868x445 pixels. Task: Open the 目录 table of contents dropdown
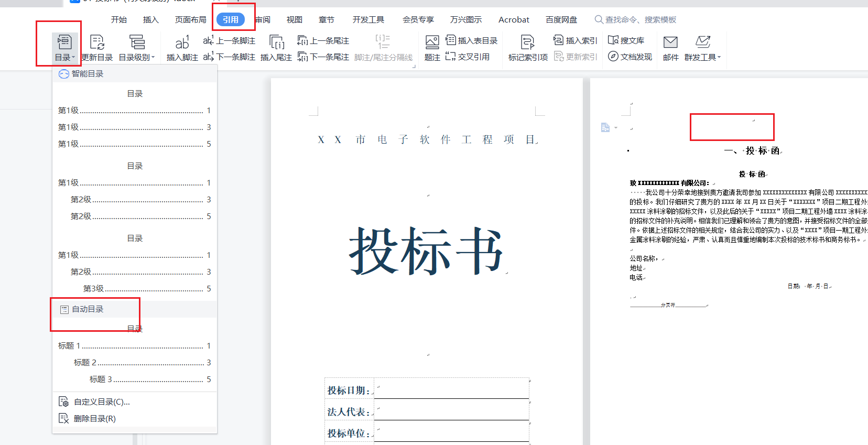point(65,48)
